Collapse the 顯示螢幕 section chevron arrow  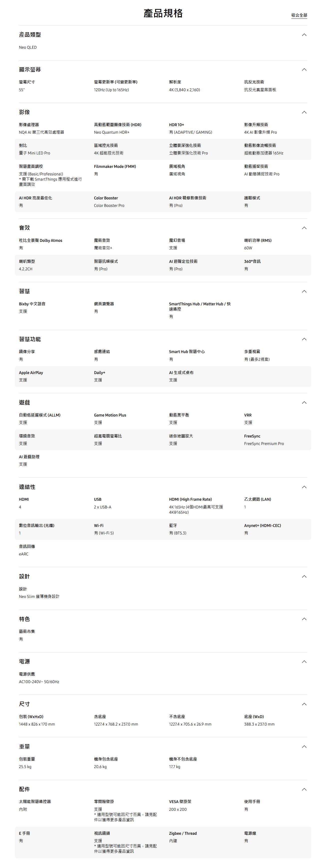coord(304,70)
